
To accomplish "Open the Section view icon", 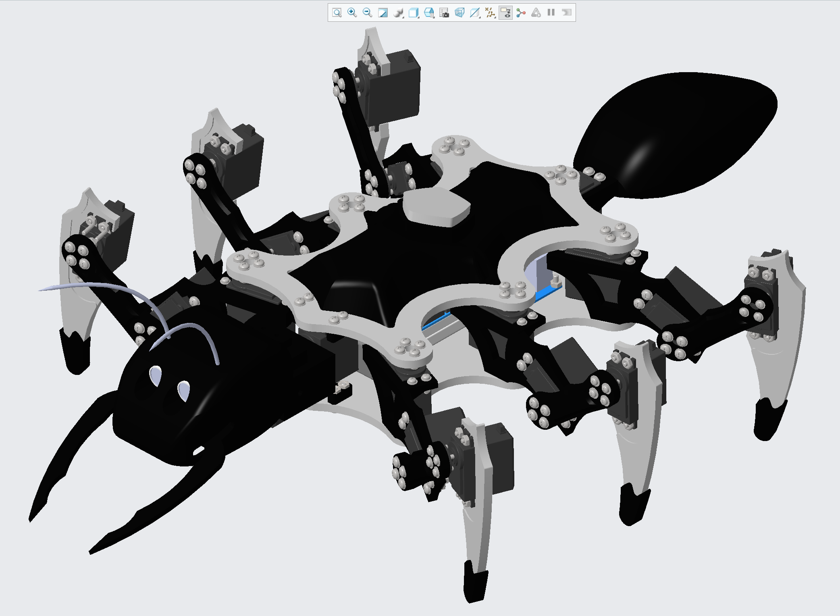I will 475,12.
